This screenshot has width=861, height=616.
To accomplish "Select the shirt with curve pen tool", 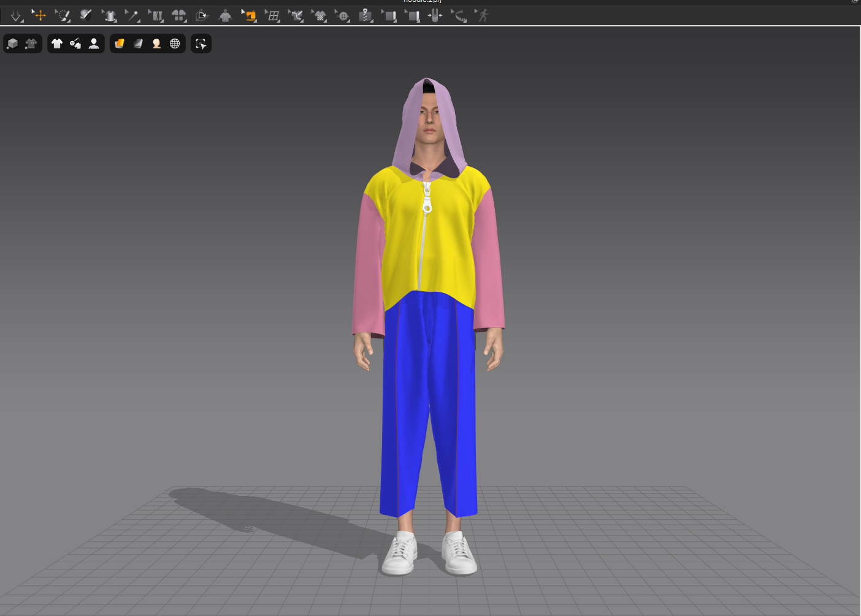I will (296, 16).
